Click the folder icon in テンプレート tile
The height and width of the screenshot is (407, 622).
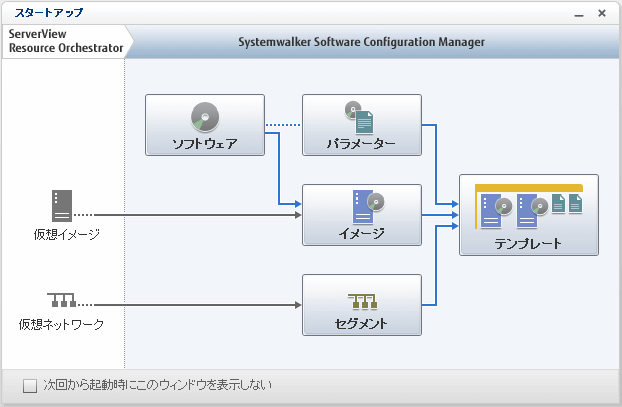point(529,206)
